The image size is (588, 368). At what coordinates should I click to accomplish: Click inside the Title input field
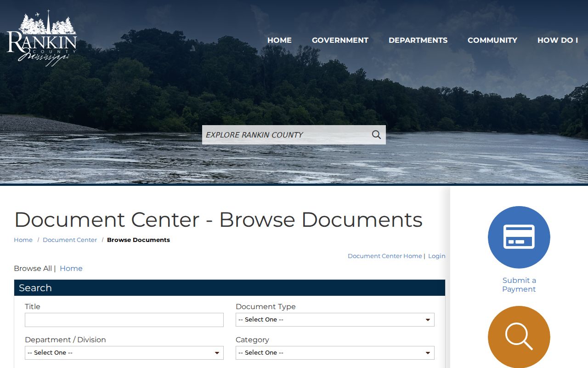coord(124,320)
